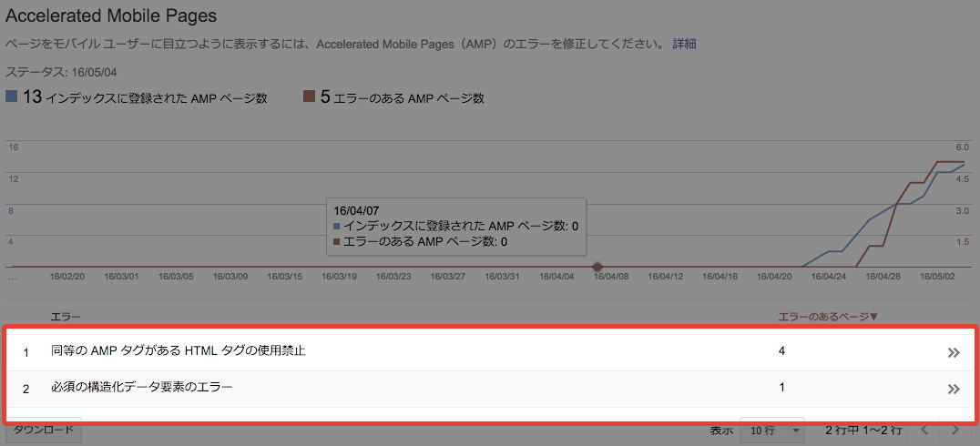
Task: Go to the next page of results
Action: (954, 430)
